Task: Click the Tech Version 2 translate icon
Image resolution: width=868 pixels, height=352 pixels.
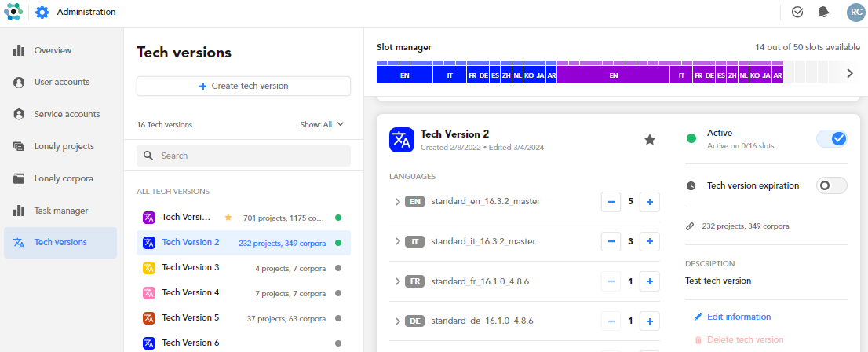Action: (402, 140)
